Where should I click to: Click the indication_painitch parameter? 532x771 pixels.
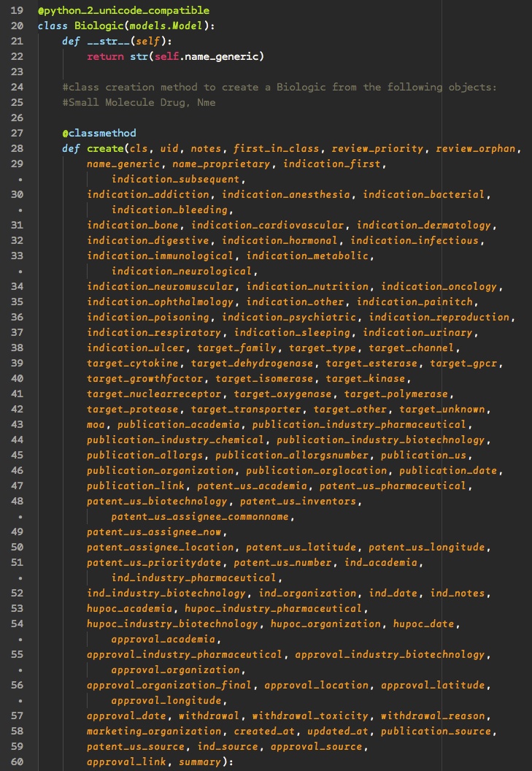415,302
